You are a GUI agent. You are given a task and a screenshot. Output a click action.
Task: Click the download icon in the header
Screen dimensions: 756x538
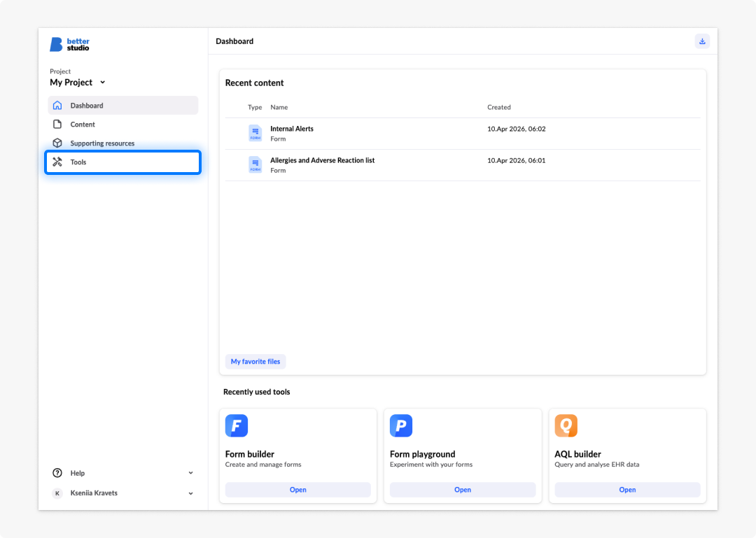[x=703, y=41]
